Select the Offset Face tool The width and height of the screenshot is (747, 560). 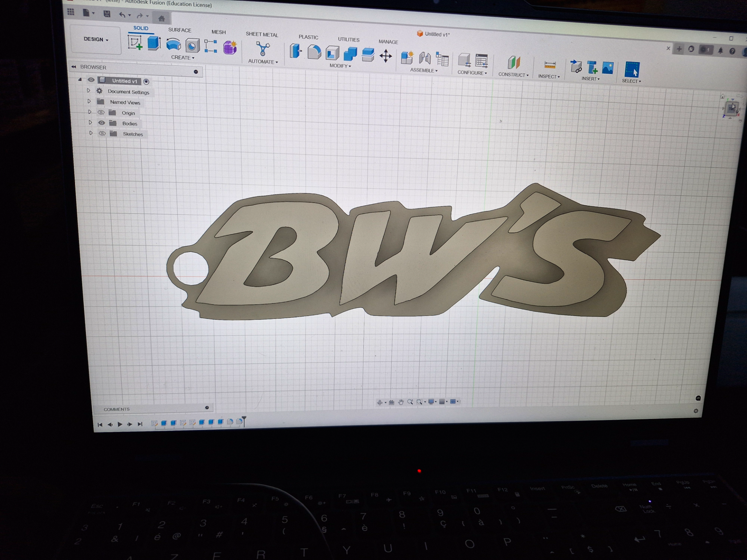368,55
